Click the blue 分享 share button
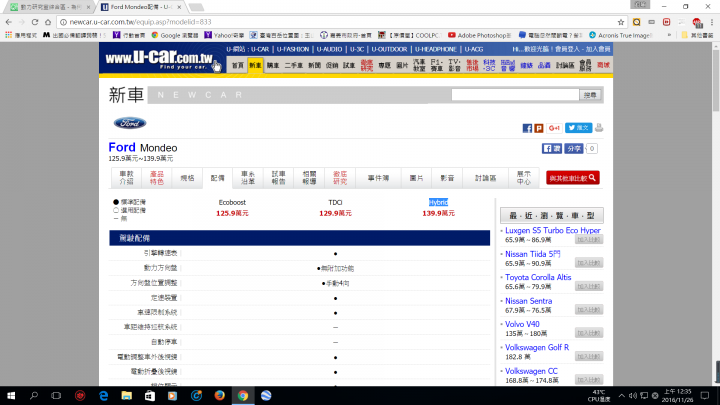The image size is (720, 405). [574, 148]
